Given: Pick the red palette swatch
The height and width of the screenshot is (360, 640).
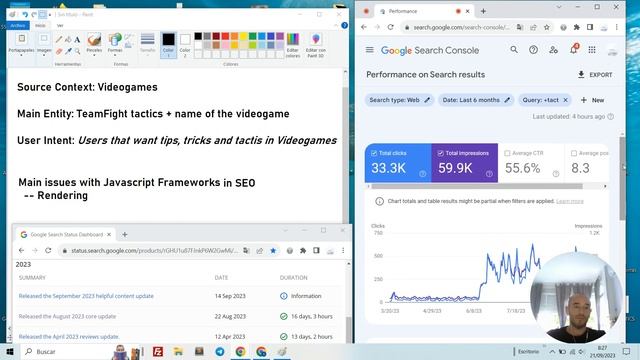Looking at the screenshot, I should coord(225,36).
